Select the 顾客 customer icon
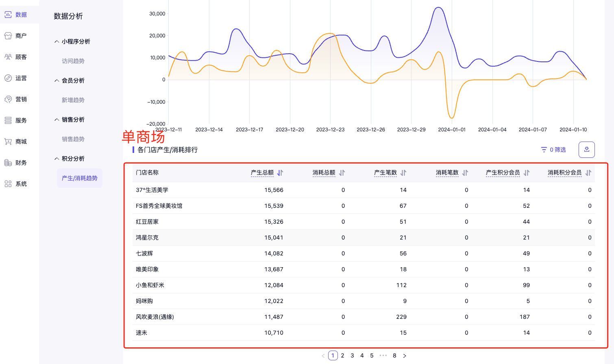This screenshot has height=364, width=614. tap(8, 57)
